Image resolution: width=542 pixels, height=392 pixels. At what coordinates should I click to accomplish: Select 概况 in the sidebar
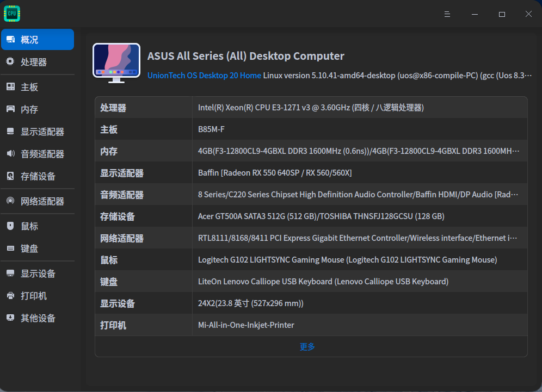tap(38, 40)
